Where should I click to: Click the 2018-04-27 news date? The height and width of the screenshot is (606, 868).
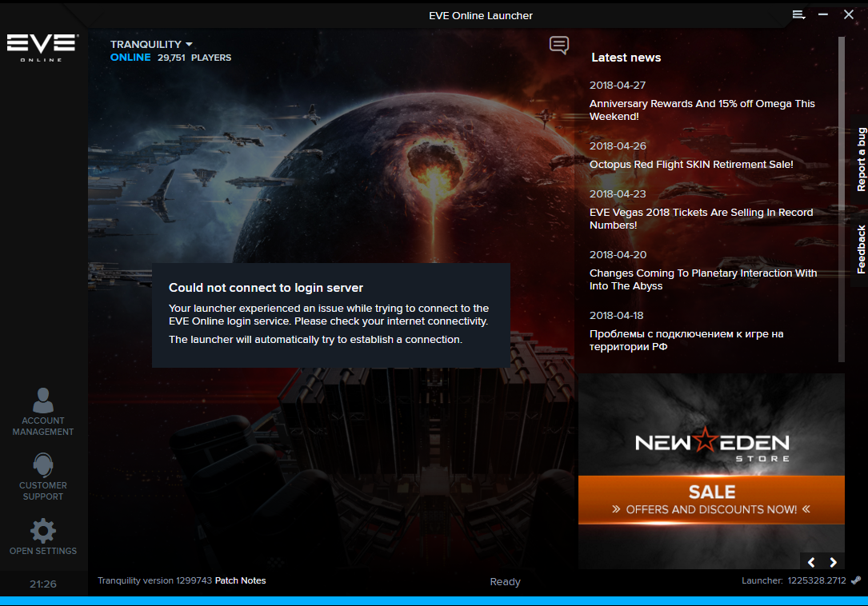pyautogui.click(x=618, y=86)
